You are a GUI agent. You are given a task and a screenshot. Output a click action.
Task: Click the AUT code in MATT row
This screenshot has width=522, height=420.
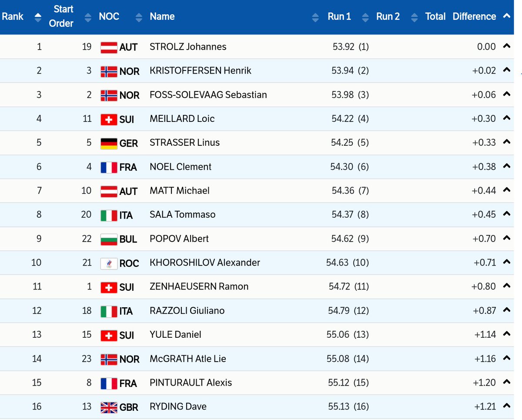pos(128,192)
